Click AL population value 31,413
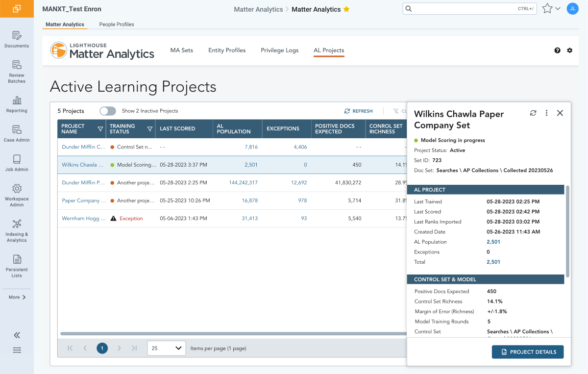This screenshot has height=374, width=588. pos(249,219)
